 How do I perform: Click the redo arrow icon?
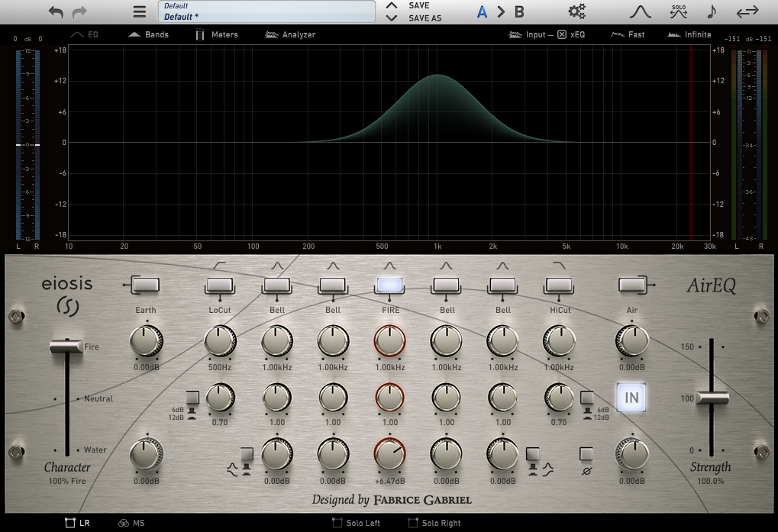coord(79,11)
